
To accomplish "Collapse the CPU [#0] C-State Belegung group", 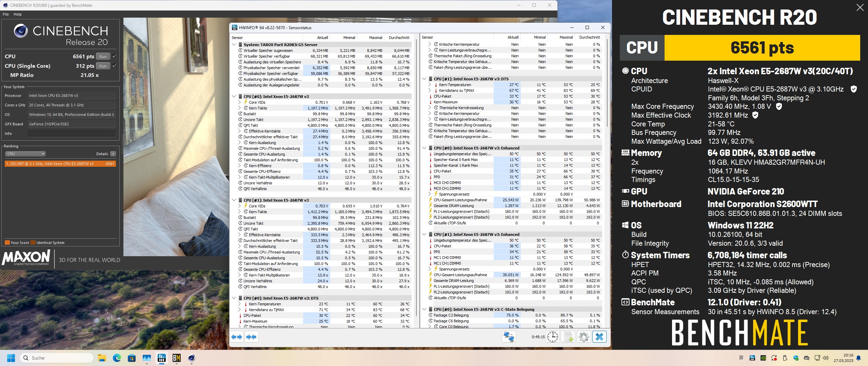I will 424,309.
